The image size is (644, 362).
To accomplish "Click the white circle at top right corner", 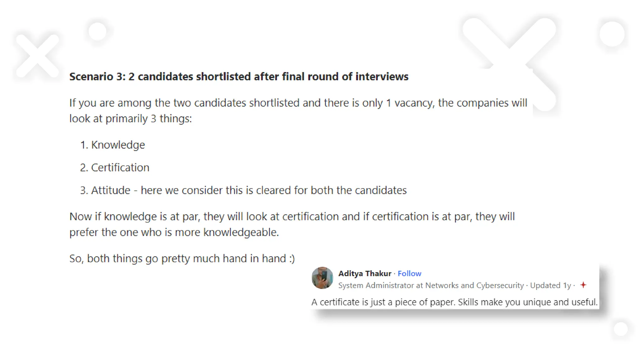I will [x=612, y=34].
